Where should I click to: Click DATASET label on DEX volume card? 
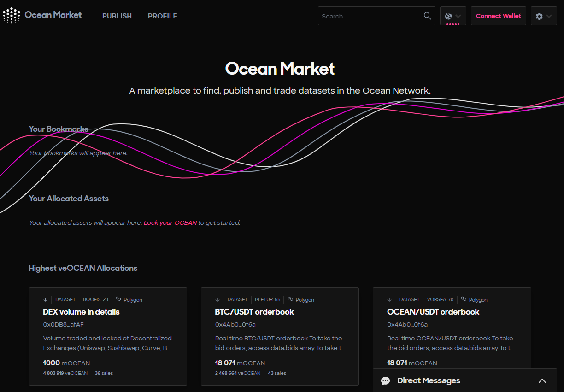click(65, 299)
